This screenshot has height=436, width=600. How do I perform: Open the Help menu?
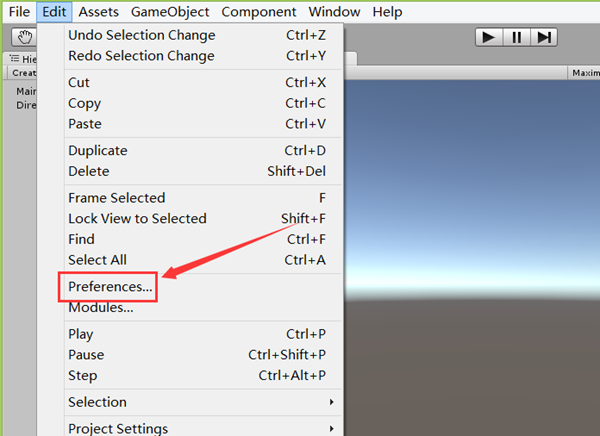(387, 12)
